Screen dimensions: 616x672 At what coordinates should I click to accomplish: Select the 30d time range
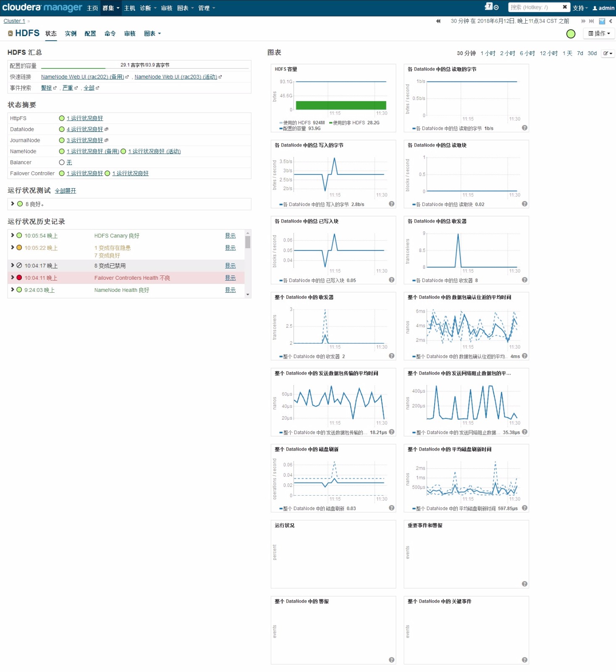[x=592, y=53]
